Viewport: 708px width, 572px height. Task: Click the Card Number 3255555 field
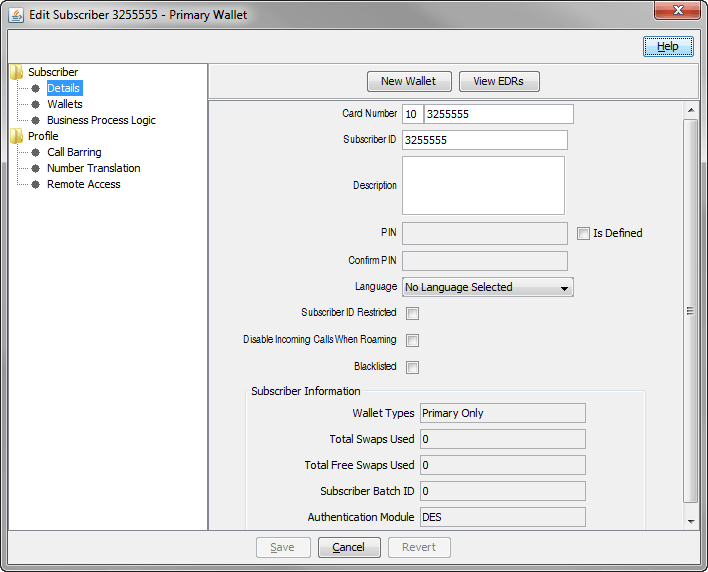[x=499, y=114]
